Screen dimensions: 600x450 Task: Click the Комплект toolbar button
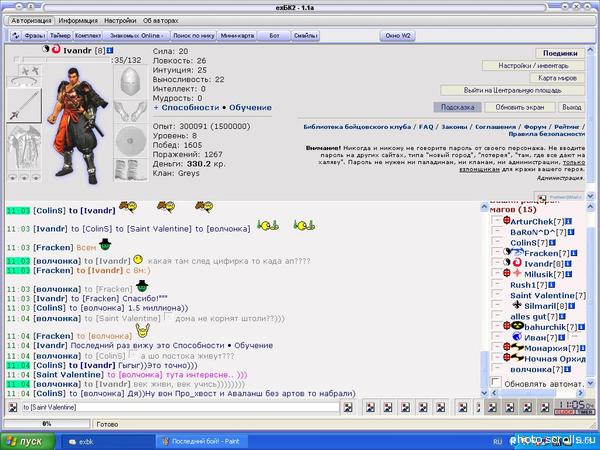click(88, 36)
